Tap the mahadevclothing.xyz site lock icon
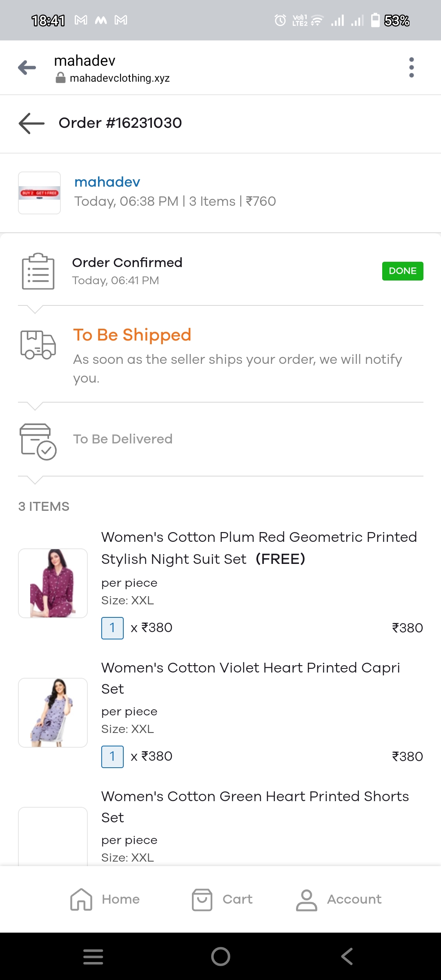The width and height of the screenshot is (441, 980). tap(60, 78)
